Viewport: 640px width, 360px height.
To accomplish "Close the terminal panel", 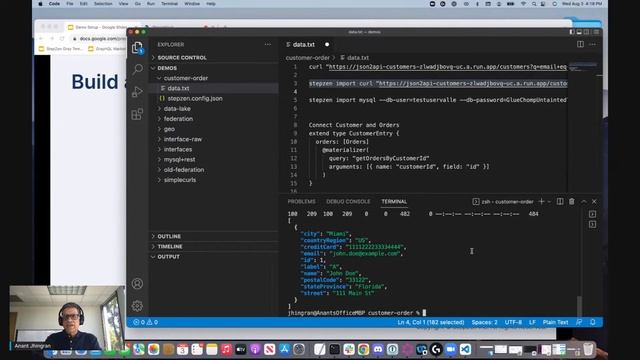I will tap(594, 201).
